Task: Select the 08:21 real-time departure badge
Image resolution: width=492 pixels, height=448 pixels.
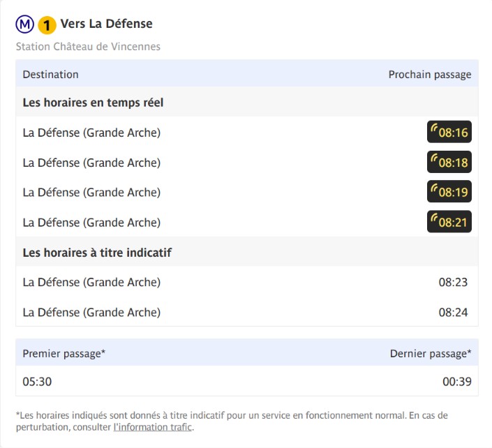Action: (449, 222)
